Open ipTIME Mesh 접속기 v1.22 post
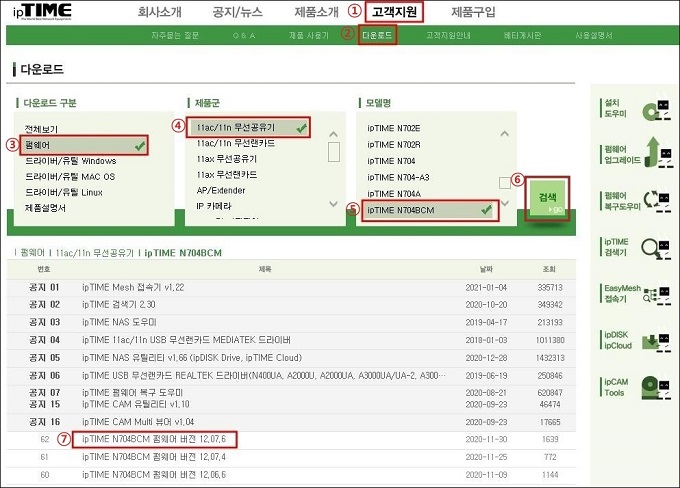Image resolution: width=680 pixels, height=488 pixels. (x=133, y=288)
